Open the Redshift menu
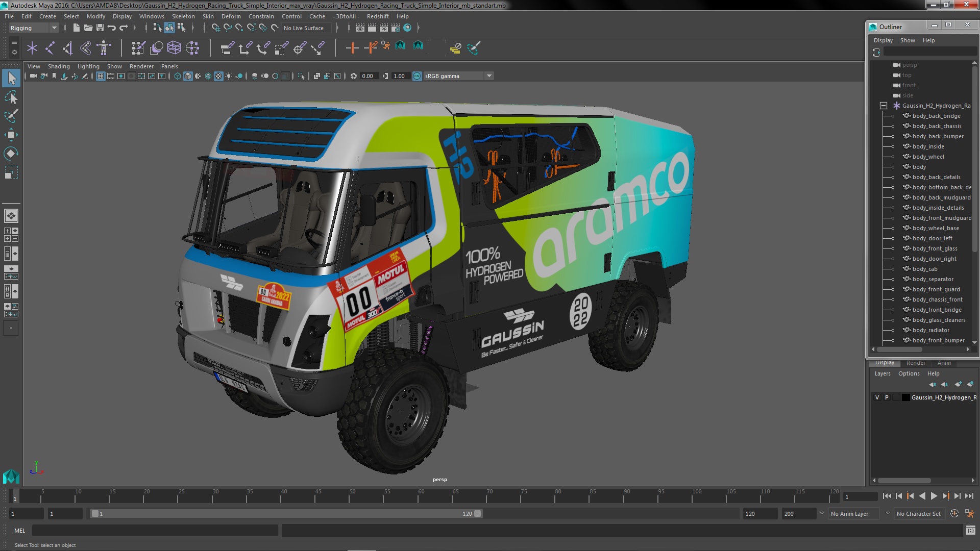 point(377,16)
